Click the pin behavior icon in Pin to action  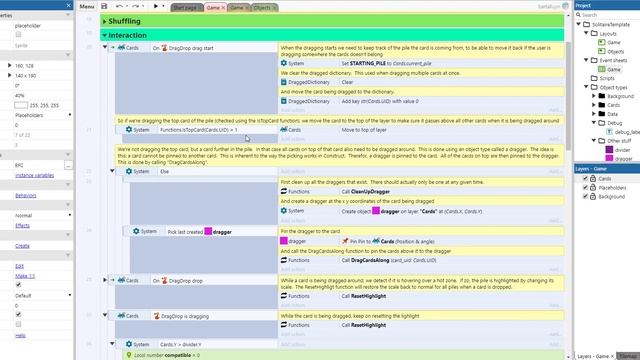(345, 241)
